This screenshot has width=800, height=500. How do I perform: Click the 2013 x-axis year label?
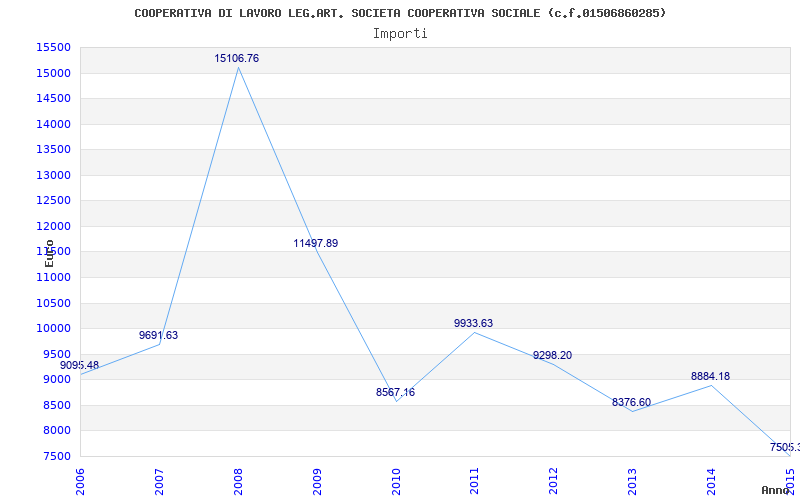[632, 481]
